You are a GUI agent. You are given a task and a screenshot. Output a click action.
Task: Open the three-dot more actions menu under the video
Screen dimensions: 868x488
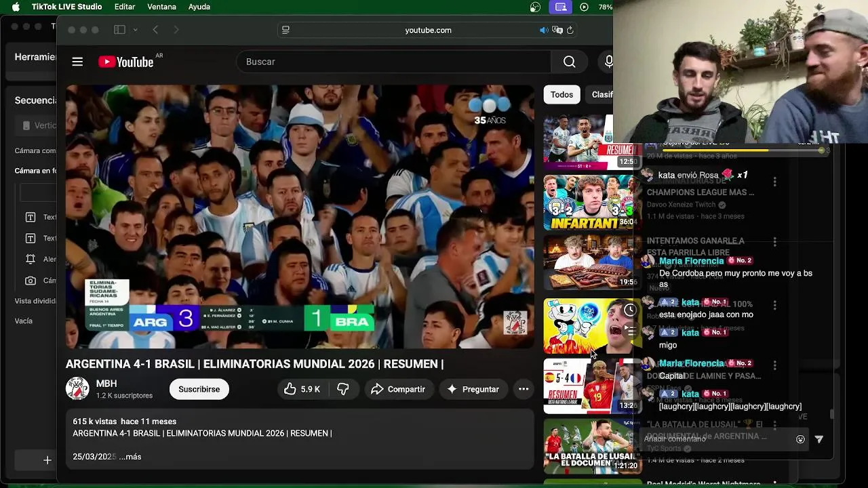coord(524,389)
